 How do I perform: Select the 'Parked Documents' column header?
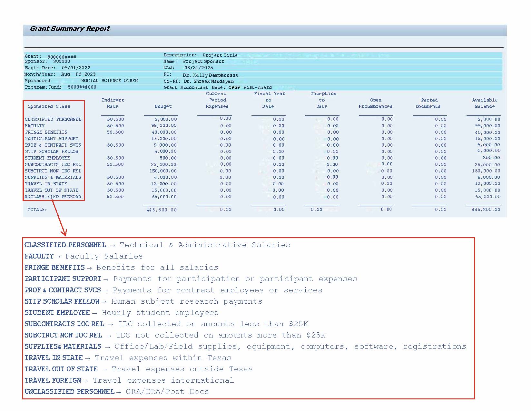click(429, 103)
